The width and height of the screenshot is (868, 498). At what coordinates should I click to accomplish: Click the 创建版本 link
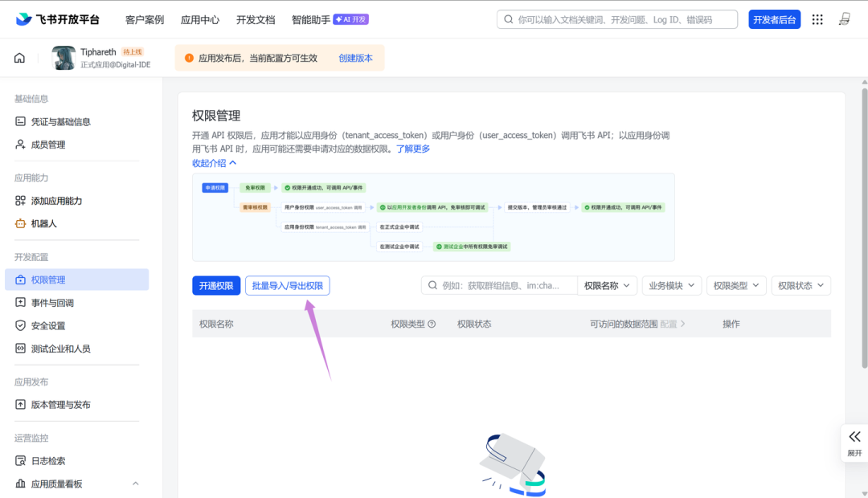click(x=355, y=58)
